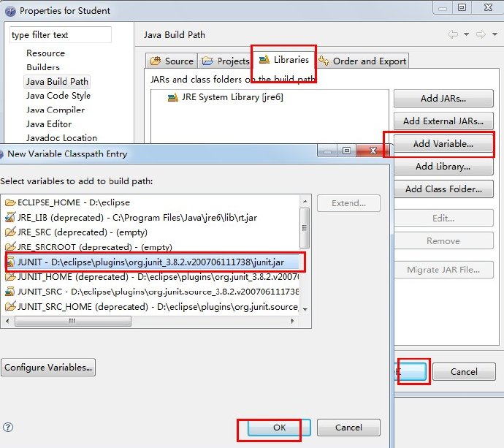This screenshot has height=448, width=504.
Task: Open the back history dropdown arrow
Action: tap(466, 34)
